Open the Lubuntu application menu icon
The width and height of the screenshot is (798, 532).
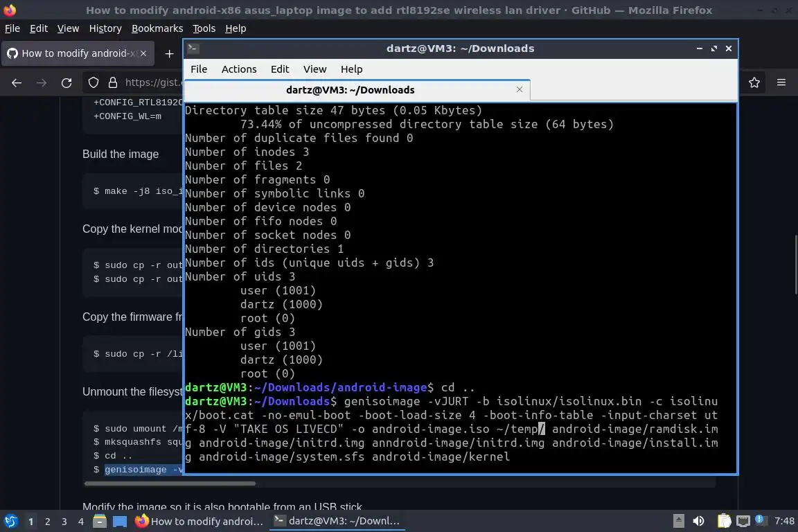coord(10,521)
